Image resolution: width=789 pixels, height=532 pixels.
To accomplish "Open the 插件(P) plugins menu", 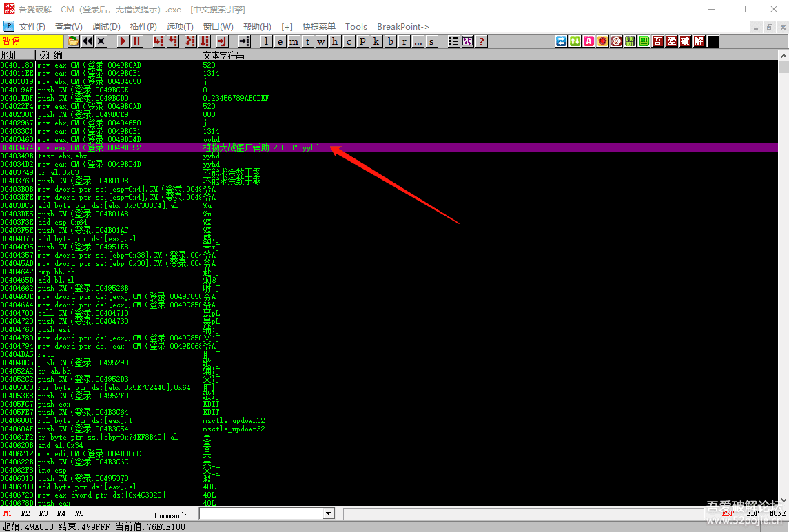I will point(143,26).
